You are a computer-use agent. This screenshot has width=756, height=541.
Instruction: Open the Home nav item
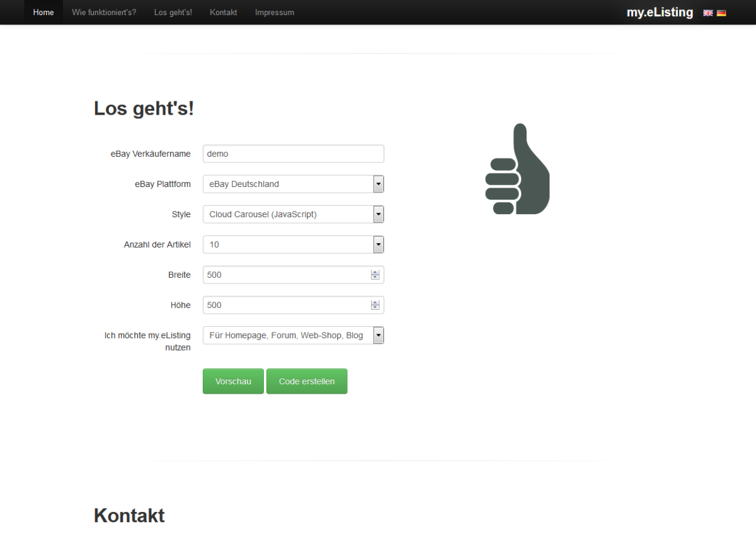pos(43,13)
